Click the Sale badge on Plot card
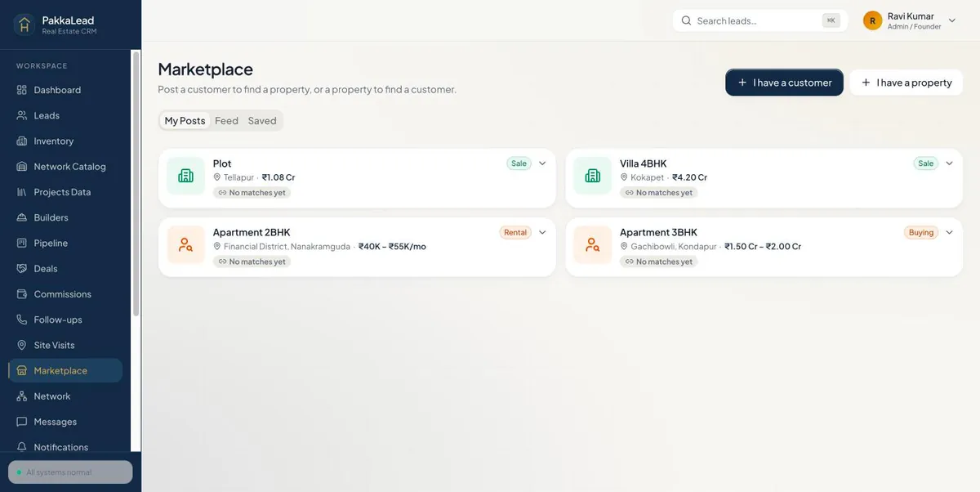The width and height of the screenshot is (980, 492). 519,163
